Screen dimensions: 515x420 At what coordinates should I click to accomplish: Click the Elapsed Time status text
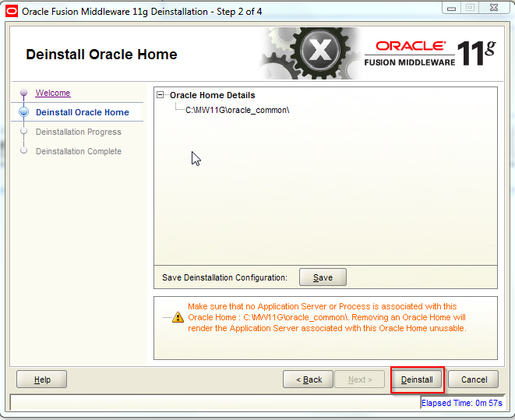click(462, 403)
